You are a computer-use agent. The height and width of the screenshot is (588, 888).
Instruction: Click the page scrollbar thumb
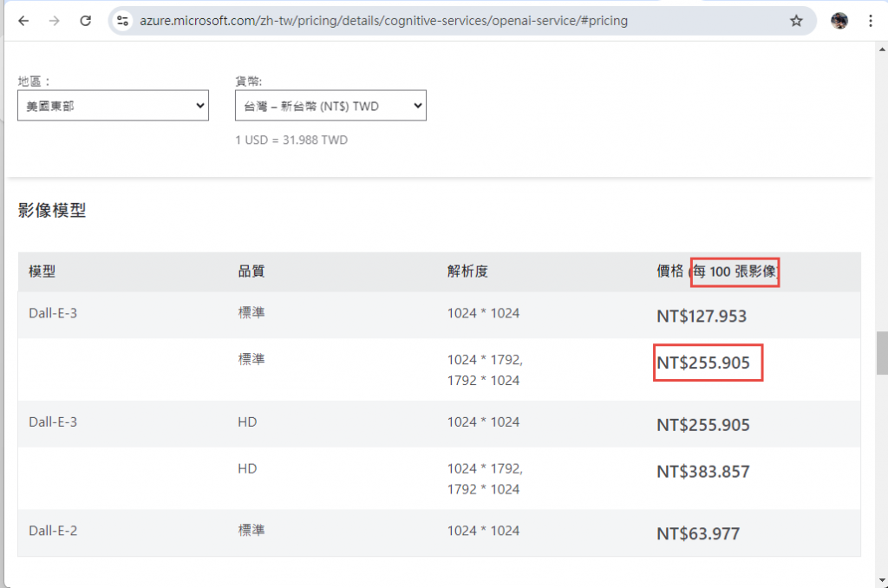pos(882,354)
